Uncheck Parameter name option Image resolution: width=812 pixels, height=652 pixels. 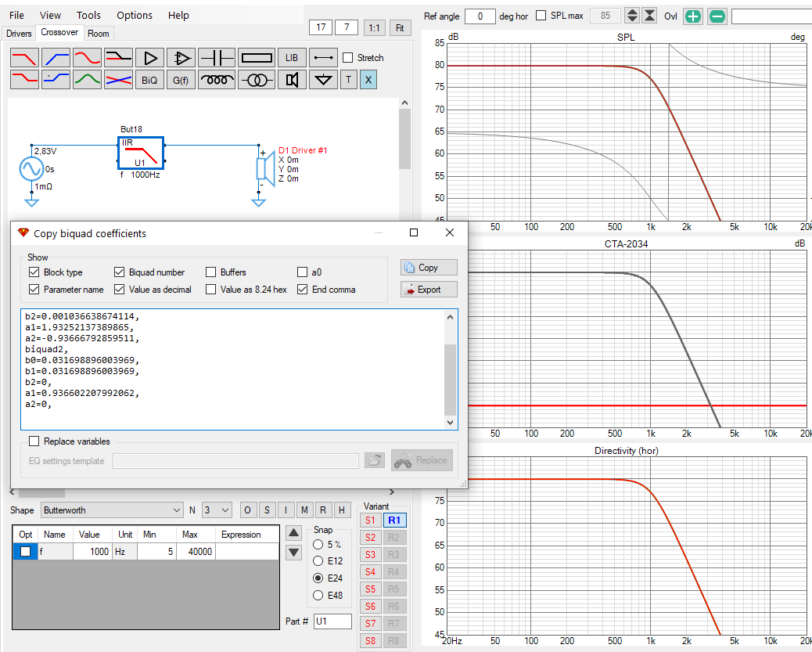[x=34, y=289]
